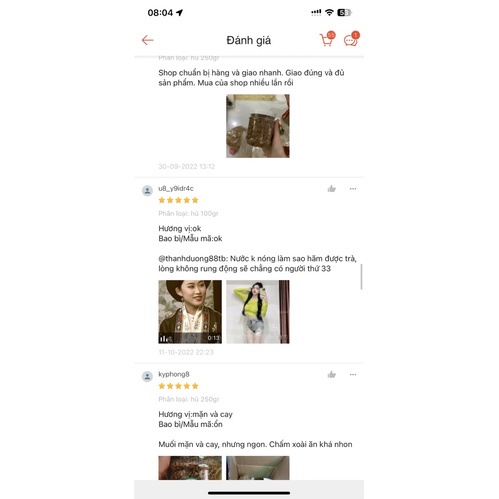
Task: Click the page scrollbar indicator
Action: click(x=362, y=277)
